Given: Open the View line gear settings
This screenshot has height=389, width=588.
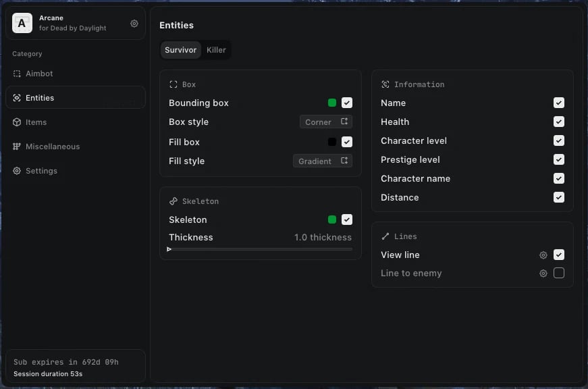Looking at the screenshot, I should (543, 255).
